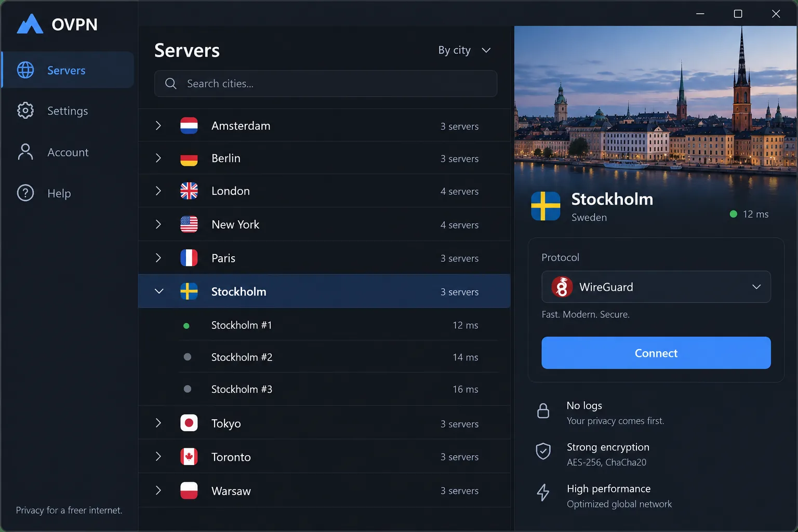Click the AES-256, ChaCha20 text
Screen dimensions: 798x532
tap(606, 462)
